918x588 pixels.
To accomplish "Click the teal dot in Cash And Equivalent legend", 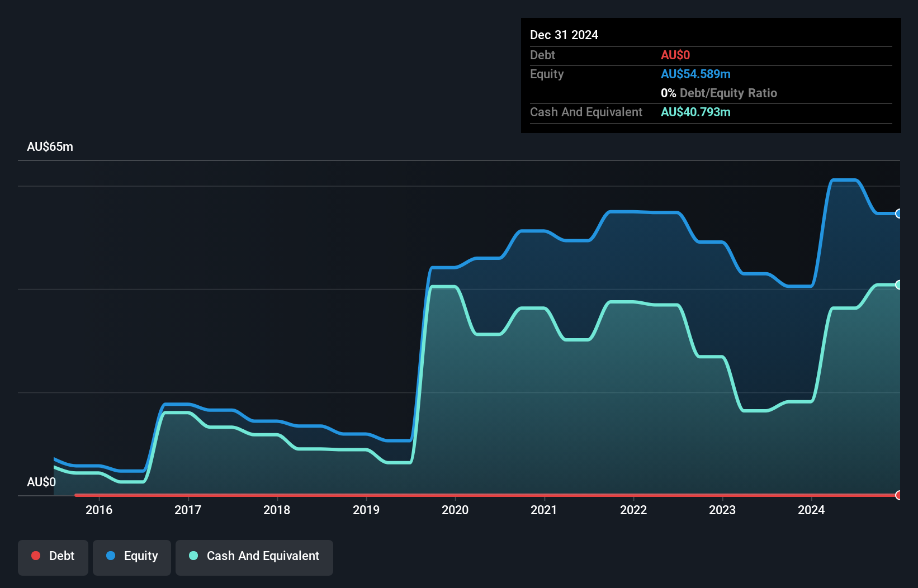I will click(x=192, y=556).
